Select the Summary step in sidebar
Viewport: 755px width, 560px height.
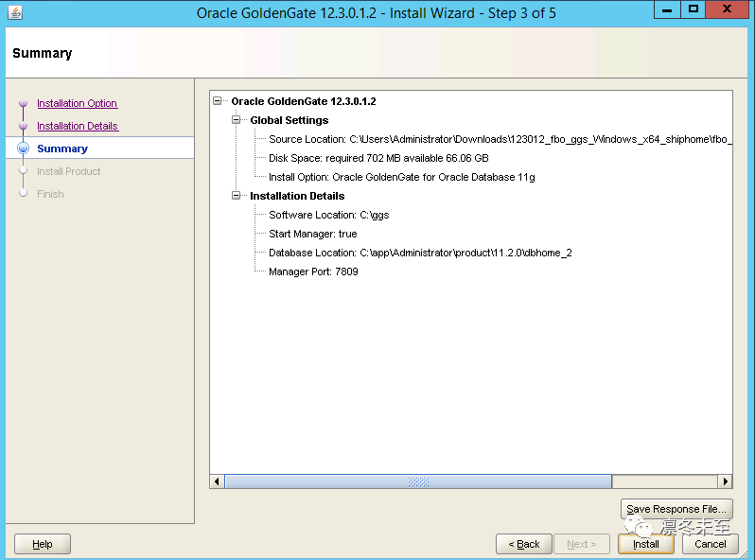[x=62, y=149]
